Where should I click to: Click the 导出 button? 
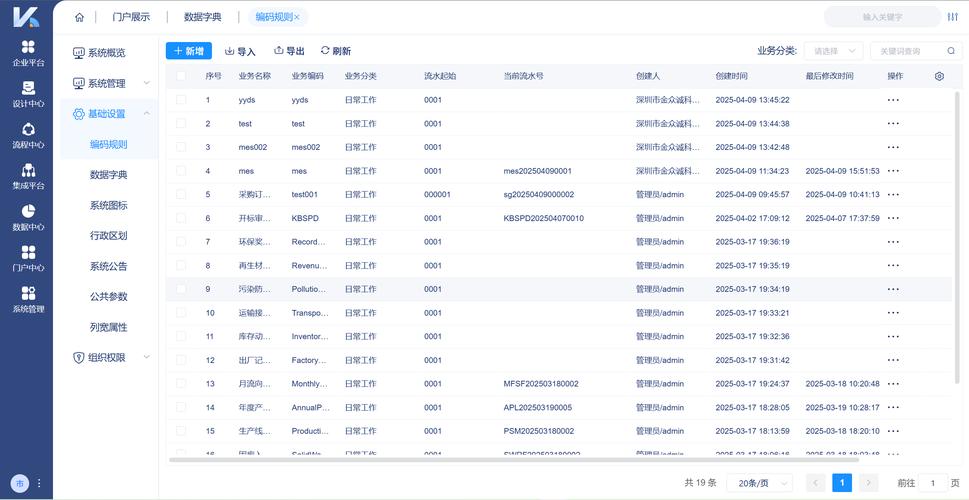(289, 51)
